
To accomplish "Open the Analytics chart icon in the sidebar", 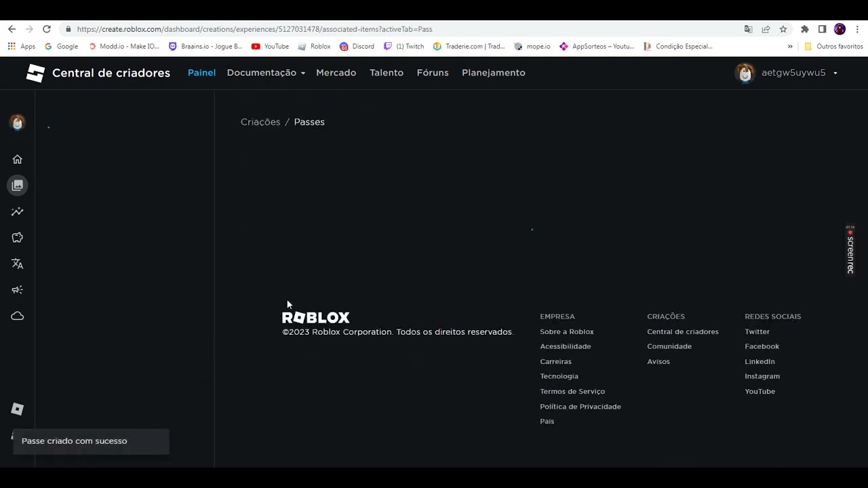I will [x=18, y=211].
